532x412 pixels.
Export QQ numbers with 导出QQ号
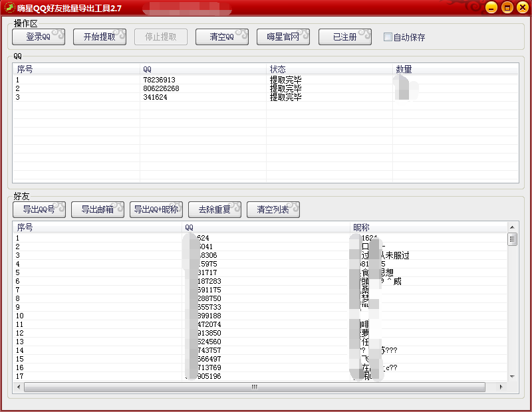click(x=39, y=209)
